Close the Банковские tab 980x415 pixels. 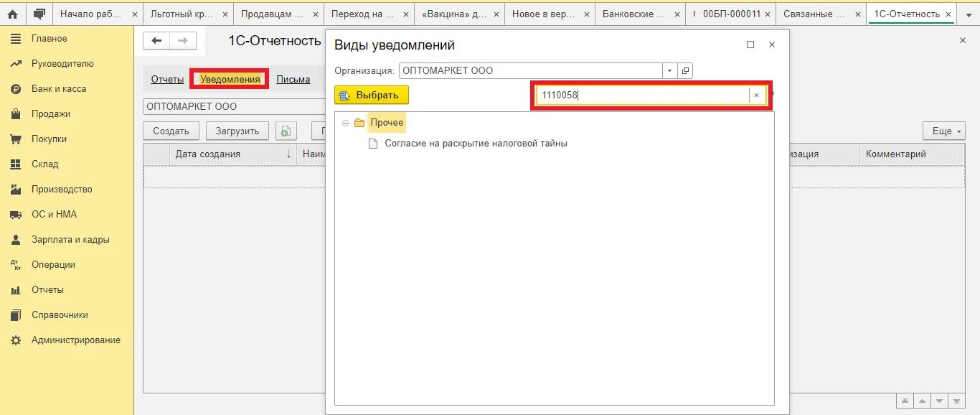coord(677,14)
